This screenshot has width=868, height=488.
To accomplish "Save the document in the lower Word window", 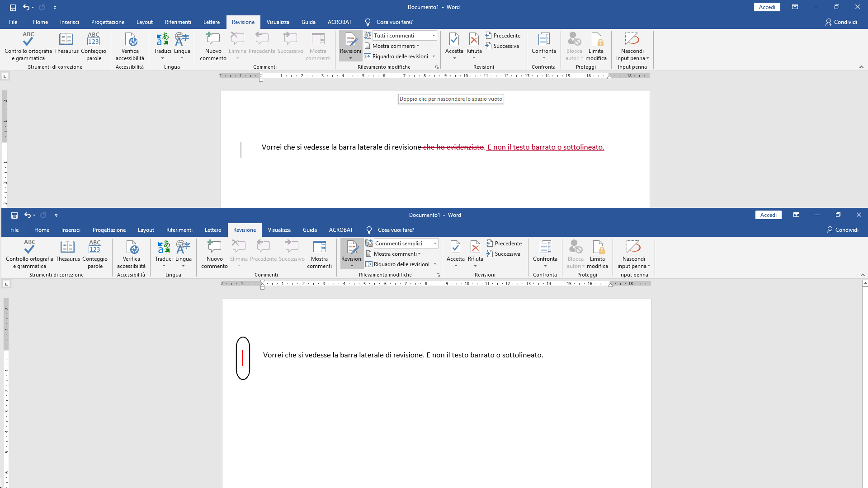I will point(14,215).
